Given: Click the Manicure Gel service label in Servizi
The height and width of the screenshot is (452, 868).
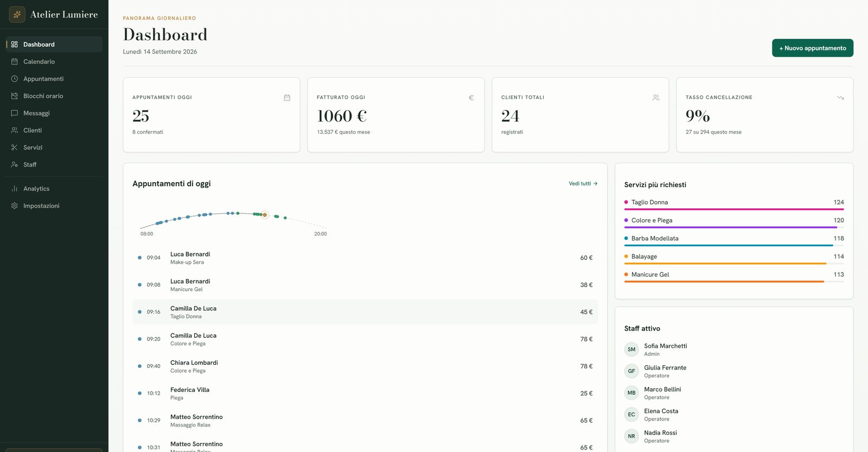Looking at the screenshot, I should [650, 275].
